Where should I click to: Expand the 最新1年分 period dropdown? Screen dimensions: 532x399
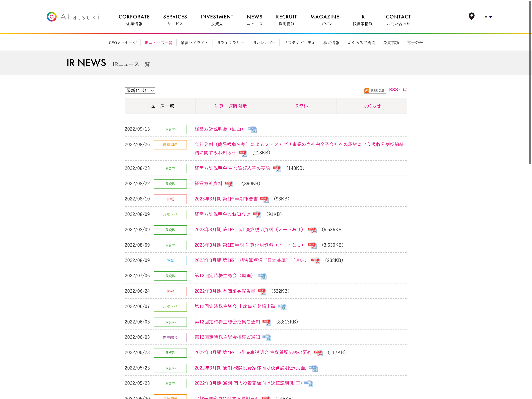pos(140,90)
